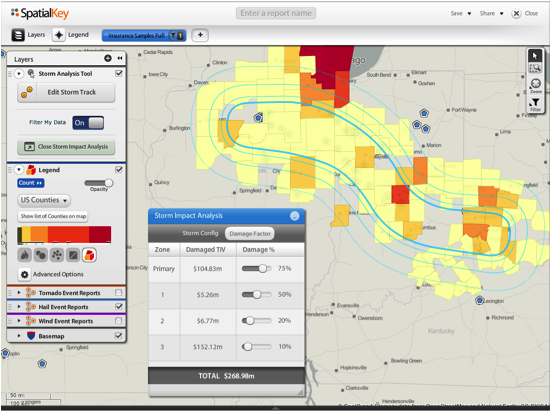Choose the clustered points render style
This screenshot has height=412, width=551.
point(57,255)
